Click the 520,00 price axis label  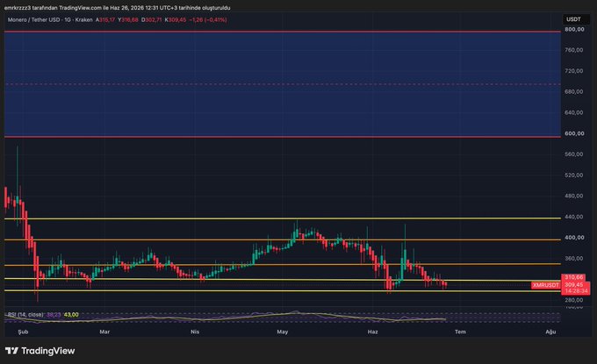pyautogui.click(x=574, y=175)
